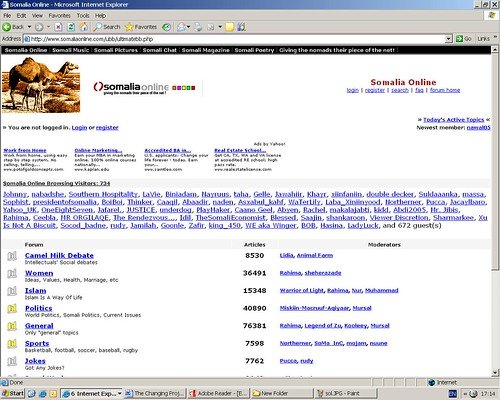500x400 pixels.
Task: Refresh the page using the Refresh icon
Action: pyautogui.click(x=71, y=27)
